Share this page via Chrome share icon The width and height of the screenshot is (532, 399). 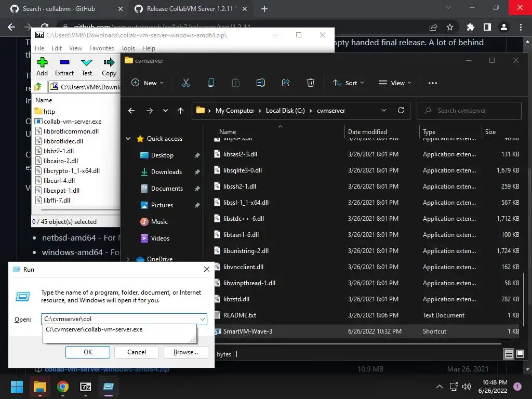(433, 27)
